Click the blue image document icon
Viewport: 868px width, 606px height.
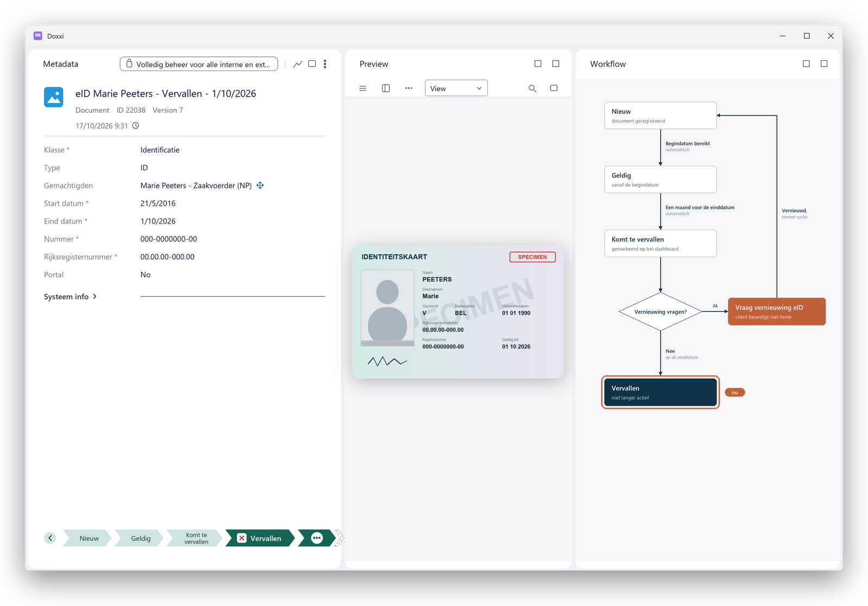[x=54, y=97]
